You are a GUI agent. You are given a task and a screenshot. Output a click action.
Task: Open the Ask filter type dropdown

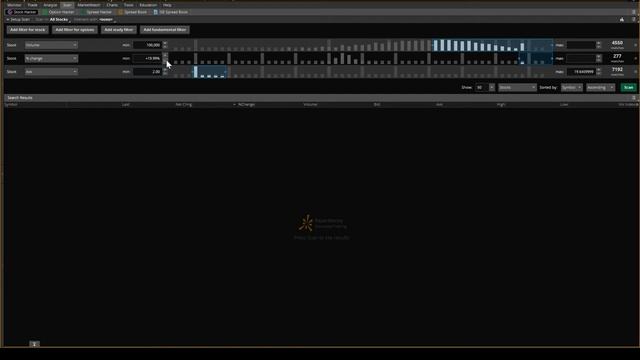[51, 71]
